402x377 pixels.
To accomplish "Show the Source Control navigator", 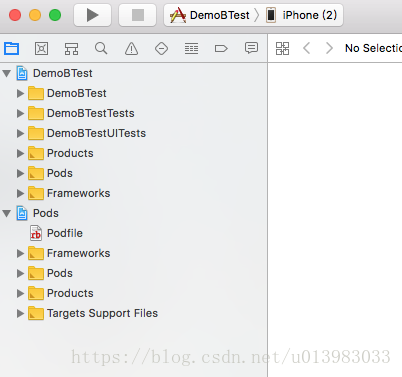I will 41,48.
